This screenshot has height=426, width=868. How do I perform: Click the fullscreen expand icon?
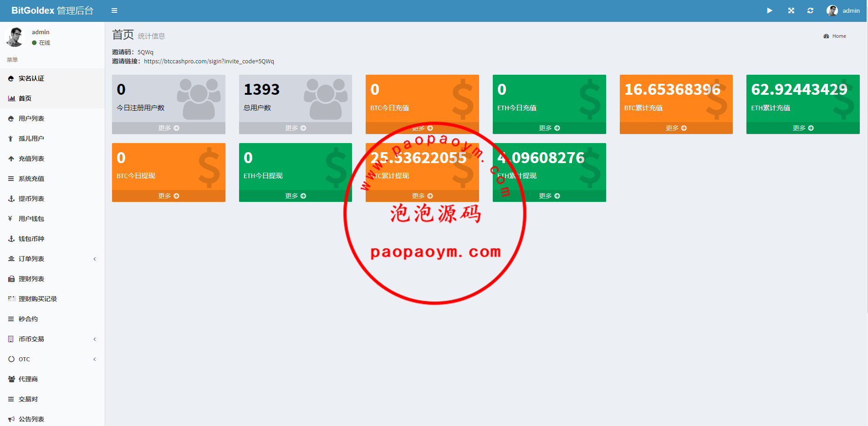(791, 10)
